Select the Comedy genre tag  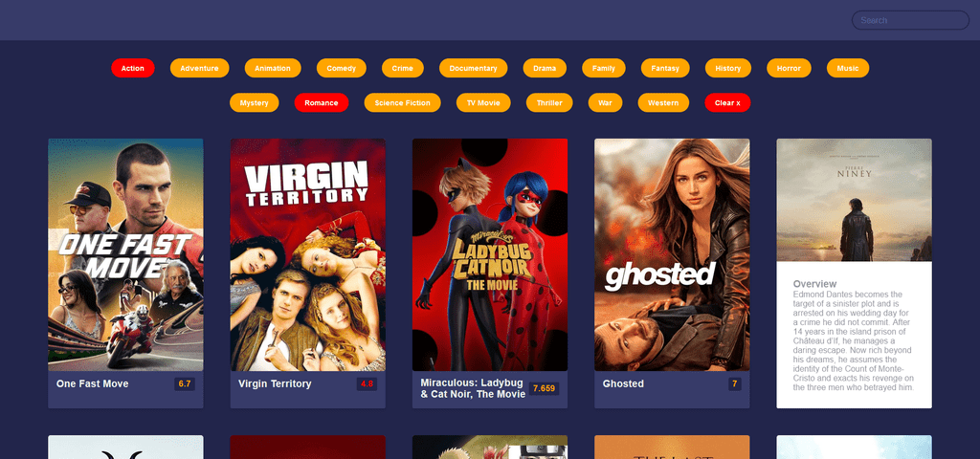tap(342, 68)
